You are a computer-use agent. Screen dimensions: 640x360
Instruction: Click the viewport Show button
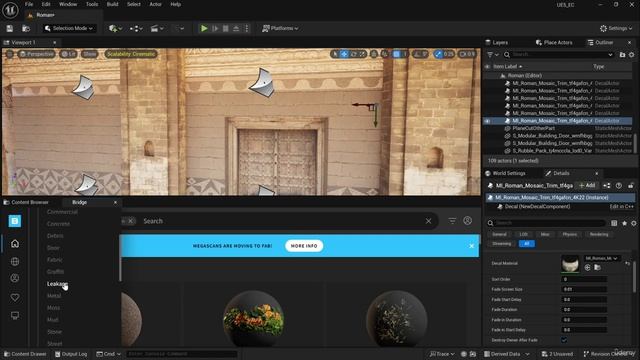click(x=89, y=54)
